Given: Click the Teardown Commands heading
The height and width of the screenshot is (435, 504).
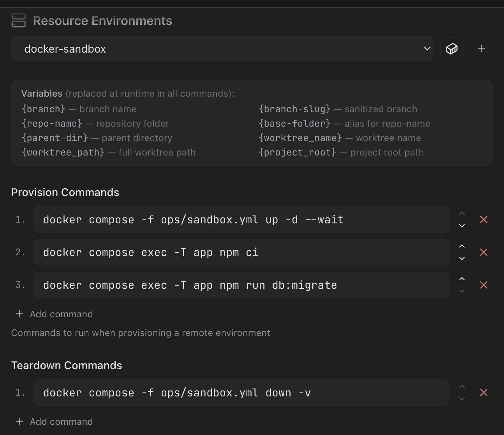Looking at the screenshot, I should point(67,366).
